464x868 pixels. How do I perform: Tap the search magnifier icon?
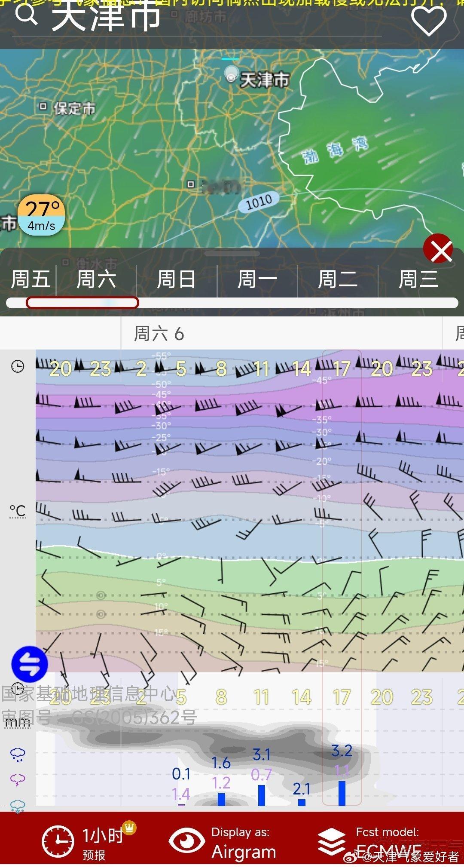click(x=26, y=15)
